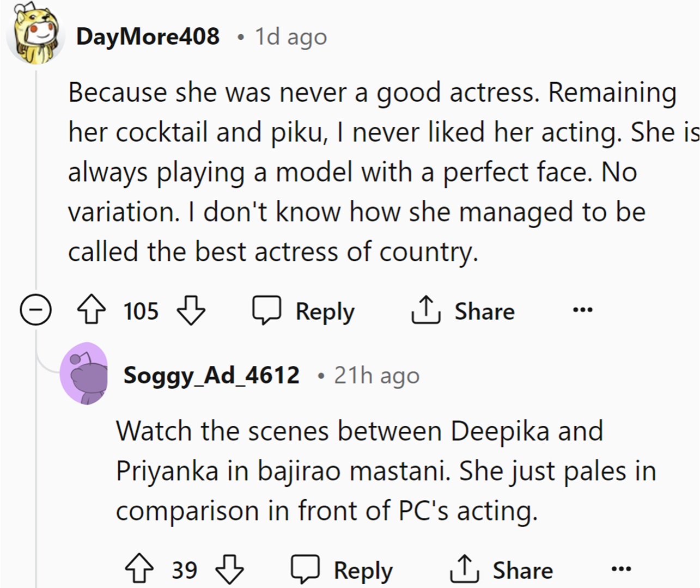Open Soggy_Ad_4612's user profile
The width and height of the screenshot is (700, 588).
click(x=211, y=375)
